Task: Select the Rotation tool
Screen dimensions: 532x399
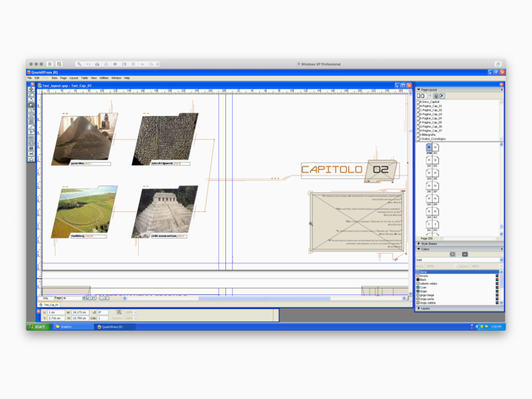Action: pyautogui.click(x=31, y=100)
